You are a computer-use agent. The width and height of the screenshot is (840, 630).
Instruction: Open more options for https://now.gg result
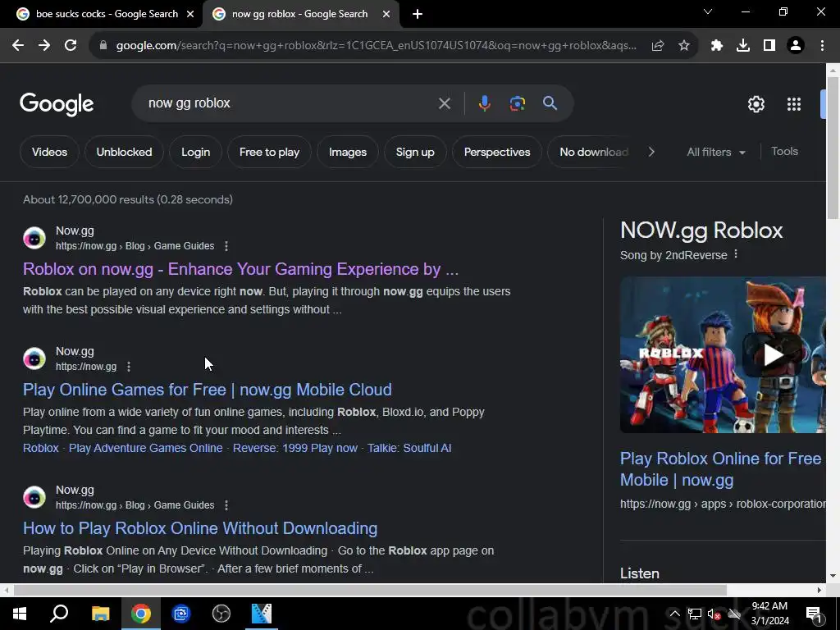click(x=128, y=367)
